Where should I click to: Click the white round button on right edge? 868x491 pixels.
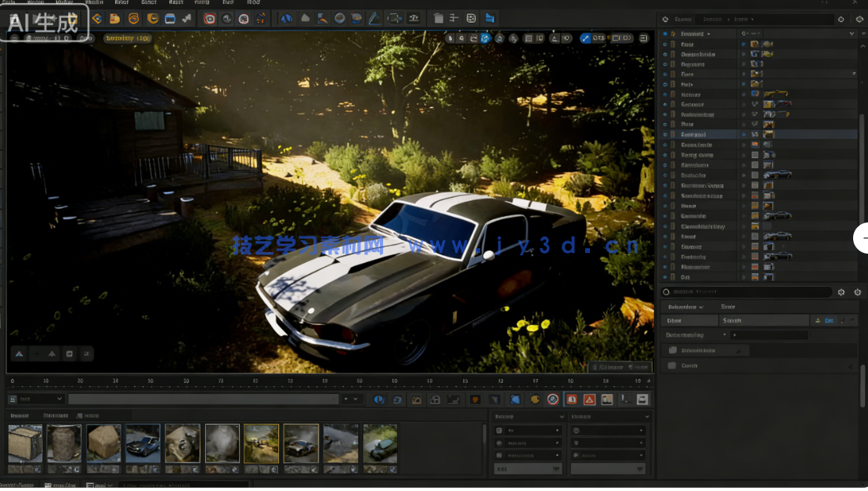click(x=862, y=237)
